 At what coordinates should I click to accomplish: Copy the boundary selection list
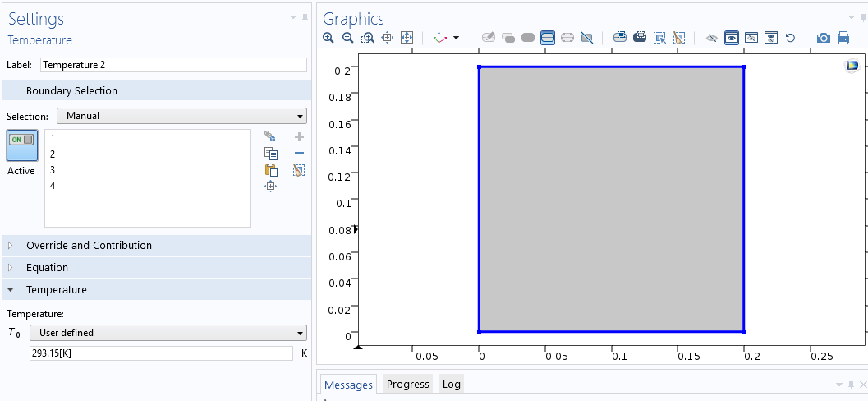click(271, 154)
